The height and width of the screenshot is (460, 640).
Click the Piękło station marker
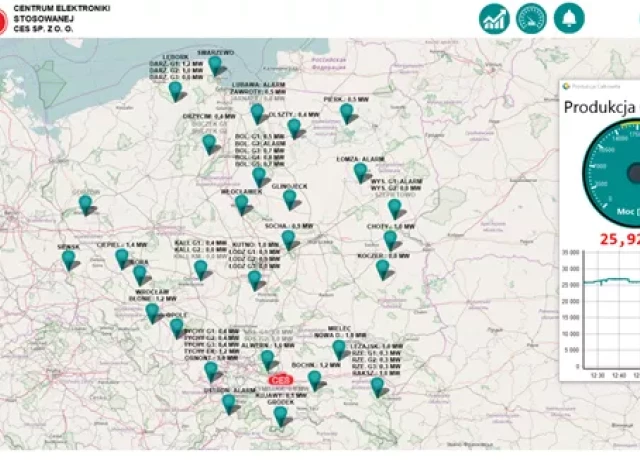coord(347,114)
